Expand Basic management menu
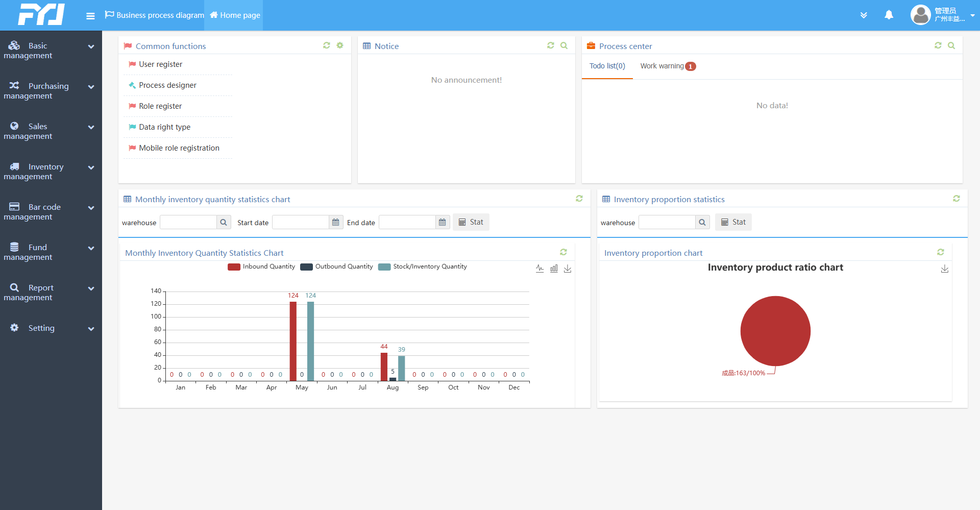Viewport: 980px width, 510px height. [x=51, y=51]
